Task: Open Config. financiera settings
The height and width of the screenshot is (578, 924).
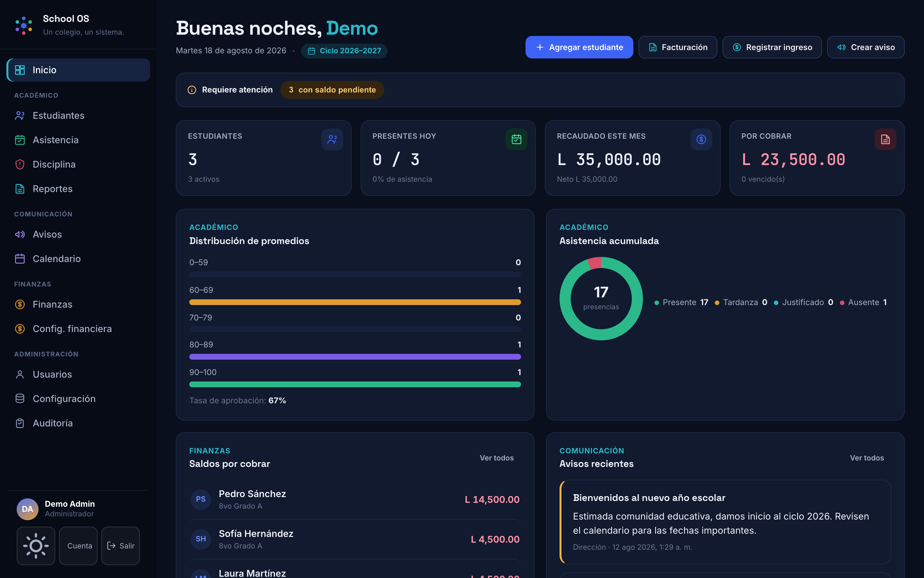Action: click(x=79, y=329)
